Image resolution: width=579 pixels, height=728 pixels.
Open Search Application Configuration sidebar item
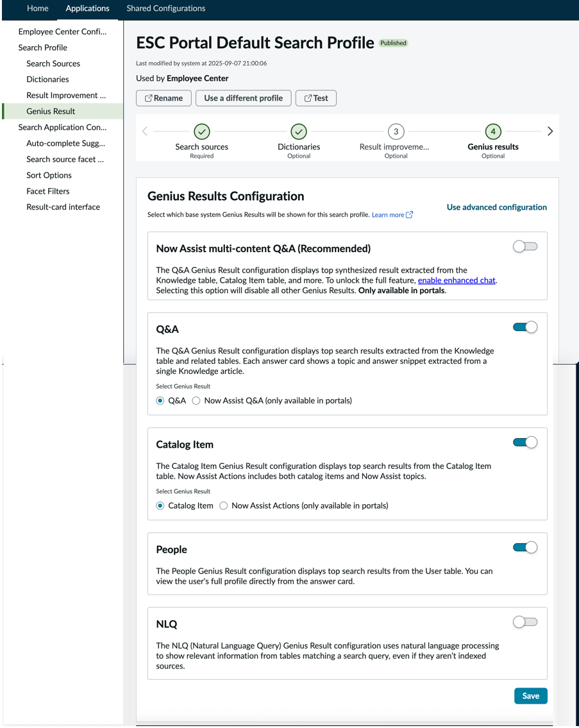pyautogui.click(x=62, y=127)
